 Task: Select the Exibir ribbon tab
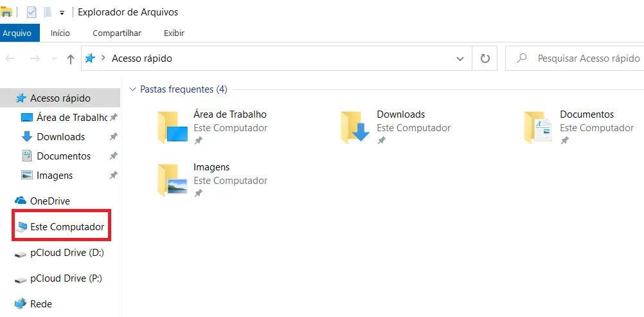[x=174, y=33]
